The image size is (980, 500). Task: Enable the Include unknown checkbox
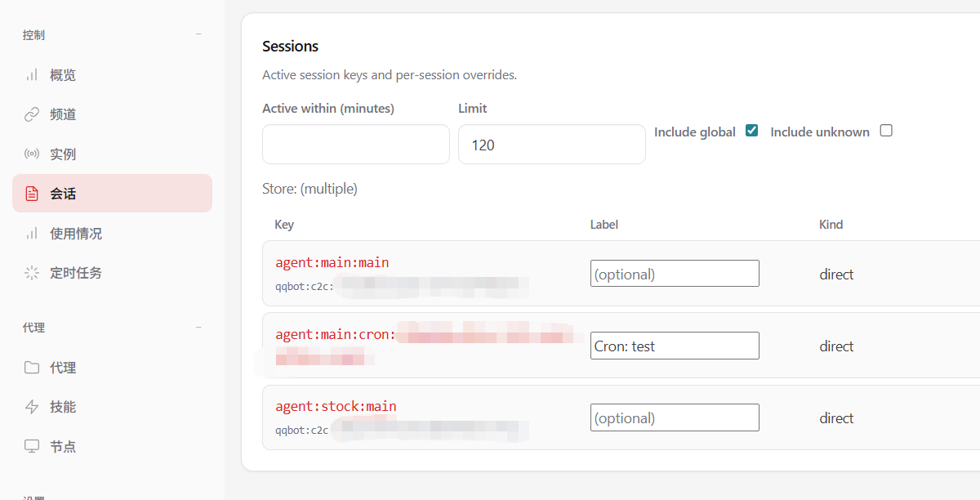click(886, 131)
